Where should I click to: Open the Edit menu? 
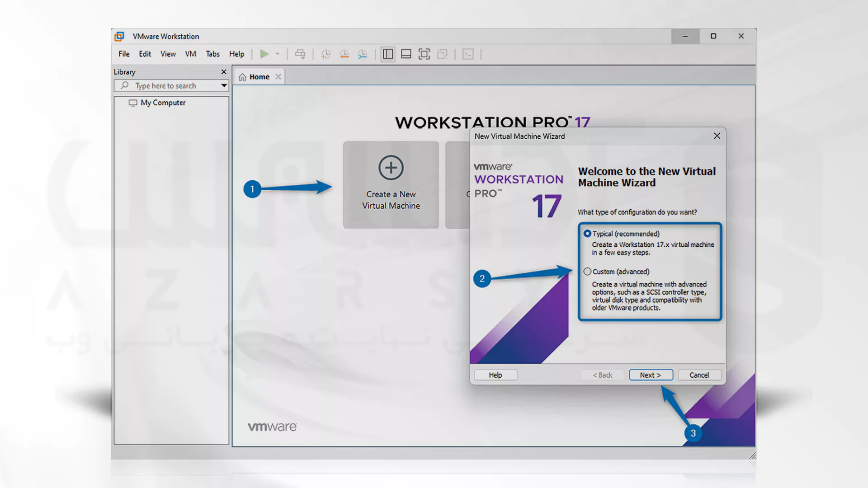(145, 54)
